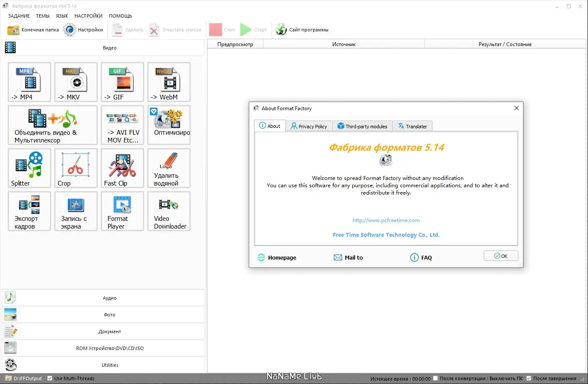
Task: Click the Format Factory logo in About tab
Action: pos(386,160)
